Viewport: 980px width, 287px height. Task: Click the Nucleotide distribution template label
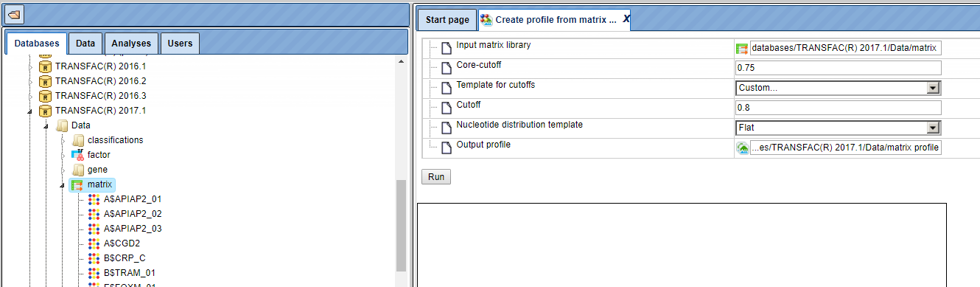pos(519,125)
